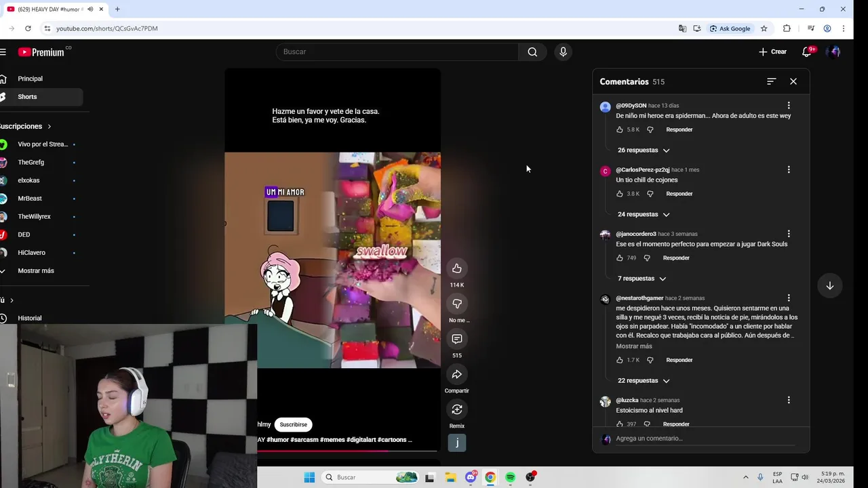Expand 7 respuestas replies
The height and width of the screenshot is (488, 868).
click(642, 279)
